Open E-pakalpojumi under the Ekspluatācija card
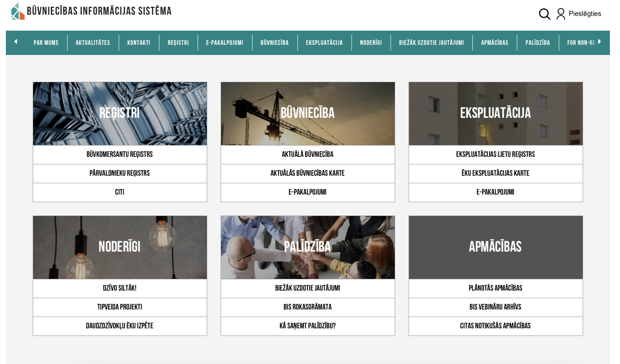The image size is (620, 364). (496, 192)
